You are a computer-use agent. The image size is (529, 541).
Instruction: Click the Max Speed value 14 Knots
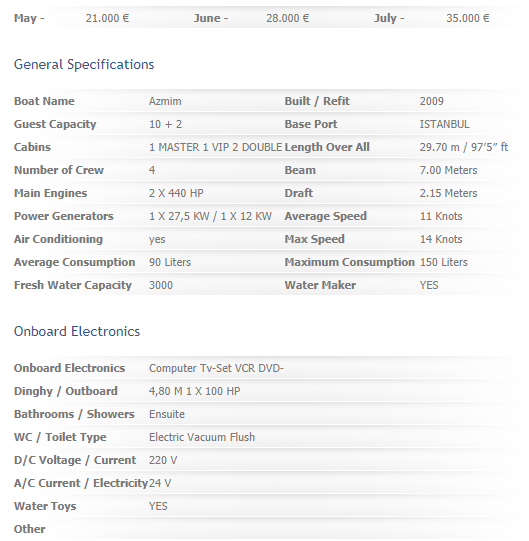coord(441,239)
